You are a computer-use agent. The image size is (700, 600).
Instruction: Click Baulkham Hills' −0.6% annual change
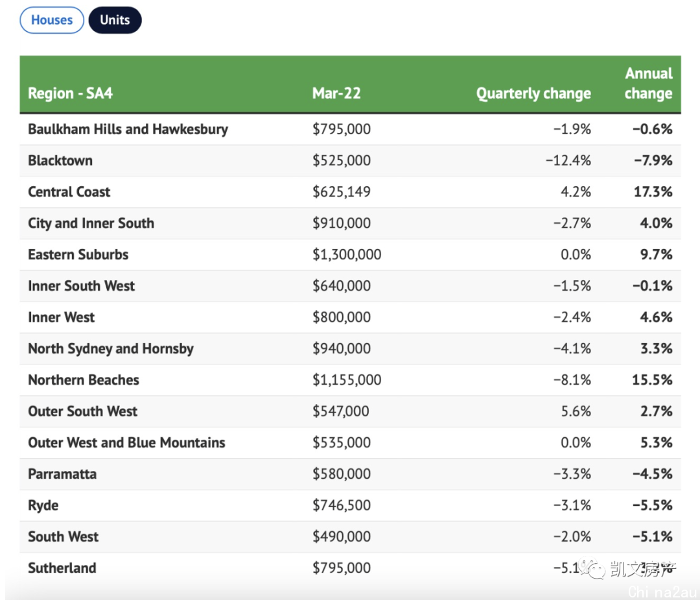click(x=653, y=129)
